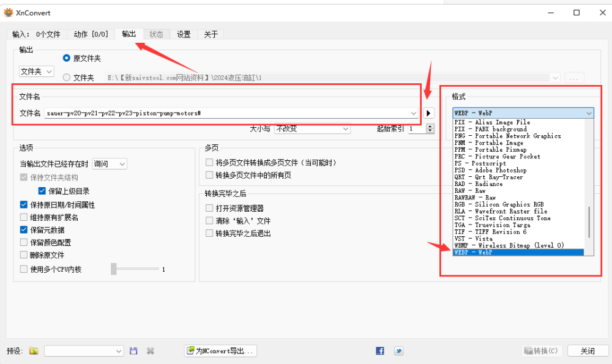The height and width of the screenshot is (364, 612).
Task: Check 转换多页文件中的所有页 option
Action: point(209,175)
